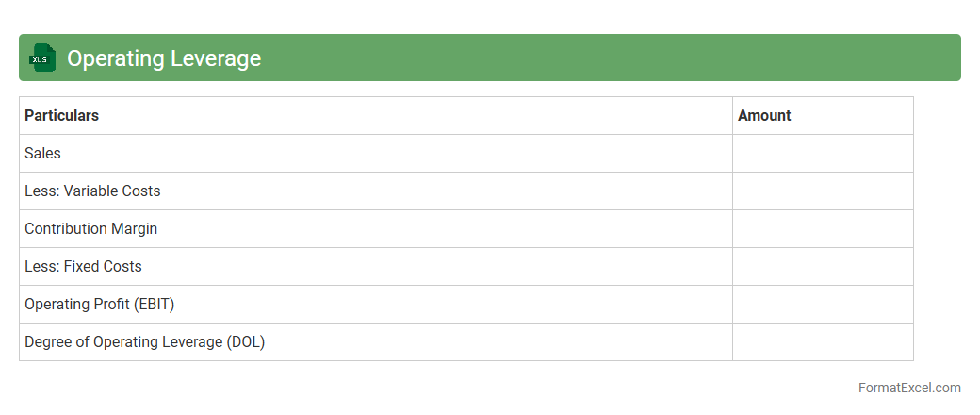Click the DOL amount cell
The height and width of the screenshot is (415, 980).
823,342
